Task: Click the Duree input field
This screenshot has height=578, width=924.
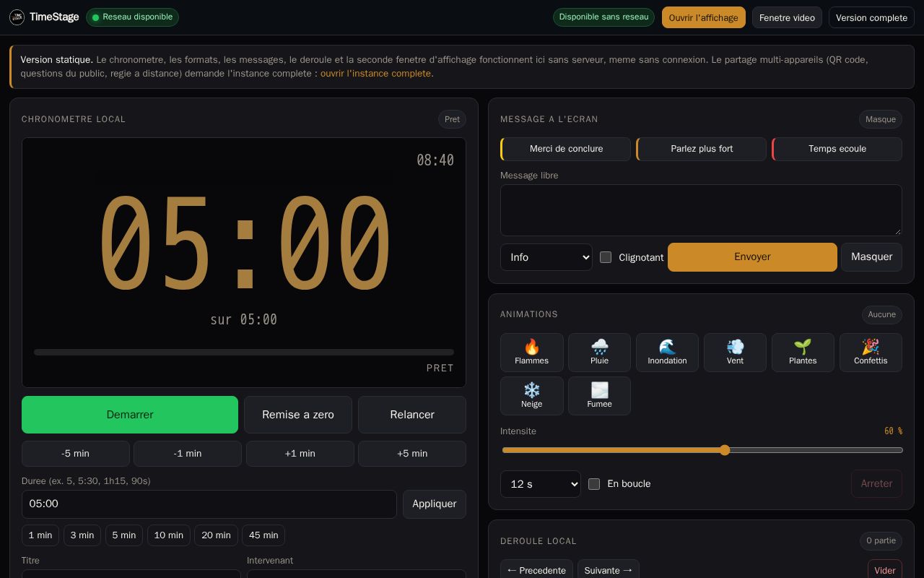Action: (209, 504)
